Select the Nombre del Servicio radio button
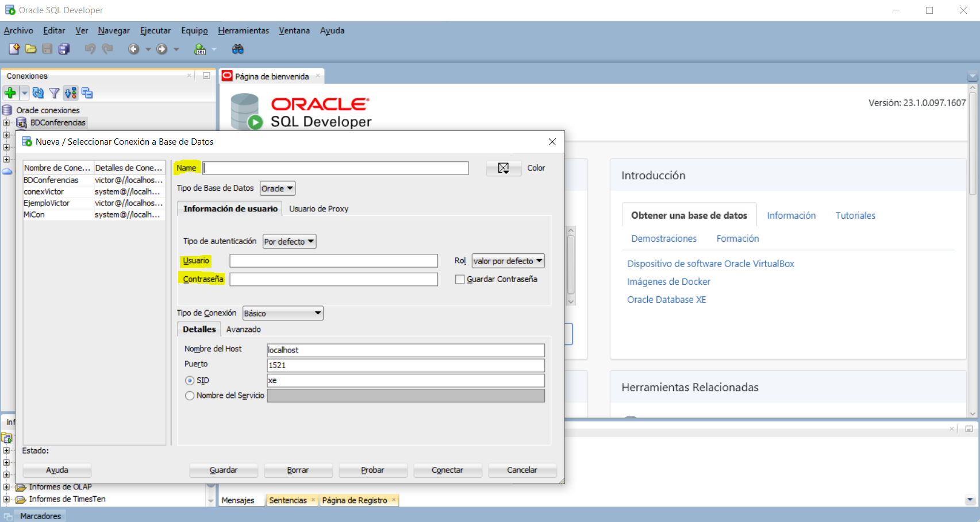 [x=190, y=396]
